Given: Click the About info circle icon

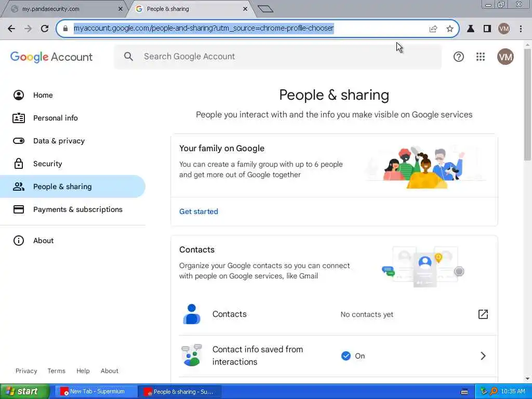Looking at the screenshot, I should pyautogui.click(x=19, y=241).
